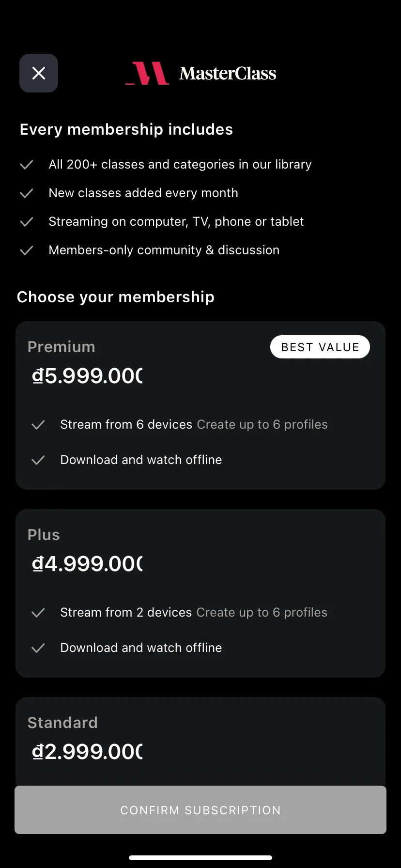Screen dimensions: 401x868
Task: Tap the BEST VALUE badge
Action: 320,347
